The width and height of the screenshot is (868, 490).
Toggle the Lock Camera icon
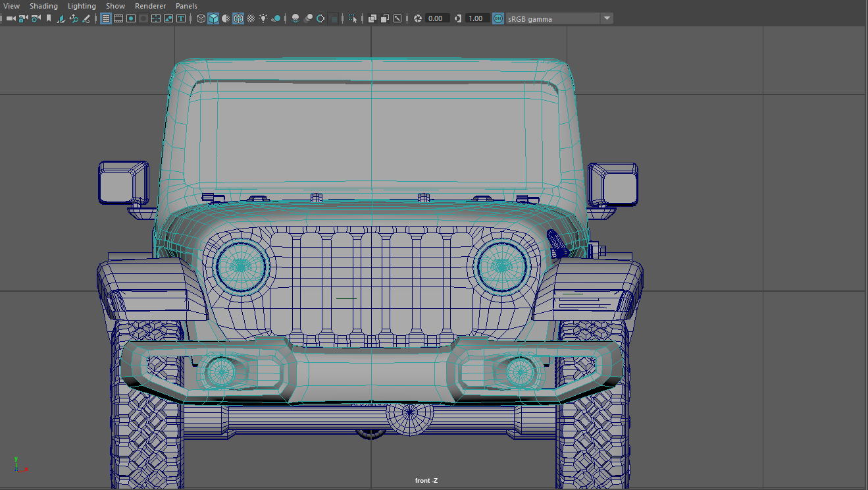[23, 18]
